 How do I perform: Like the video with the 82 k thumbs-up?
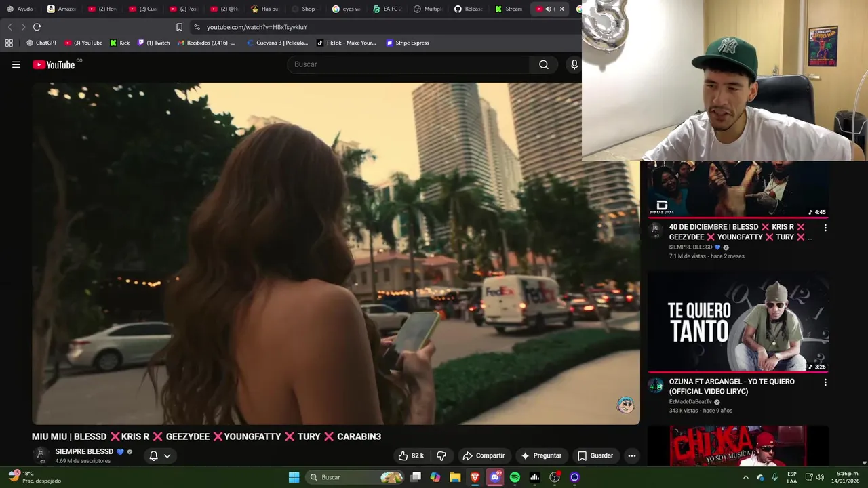tap(411, 455)
